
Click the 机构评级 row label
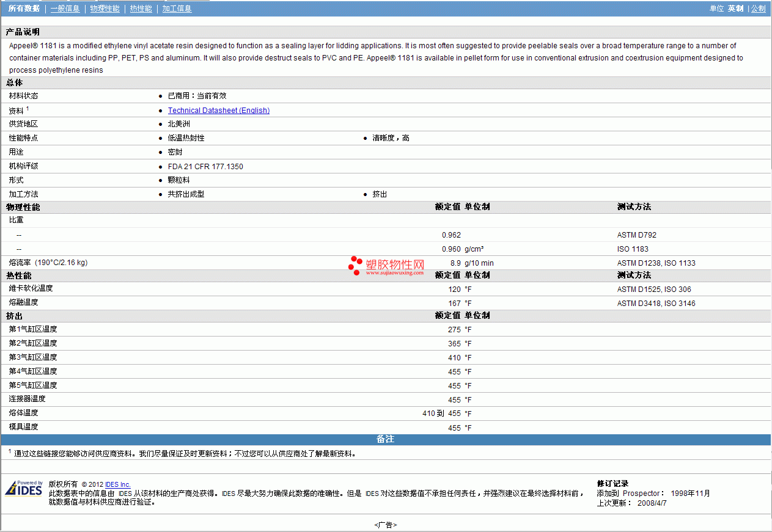(x=23, y=166)
